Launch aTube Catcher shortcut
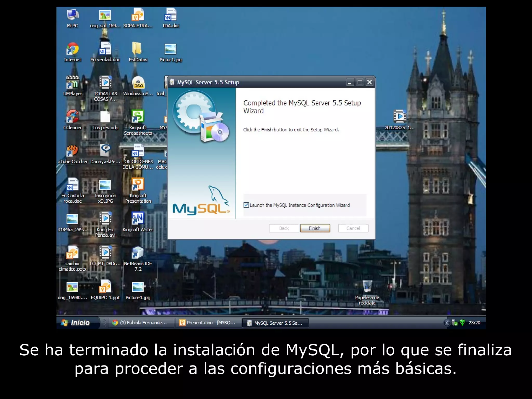Screen dimensions: 532x399 pyautogui.click(x=72, y=151)
